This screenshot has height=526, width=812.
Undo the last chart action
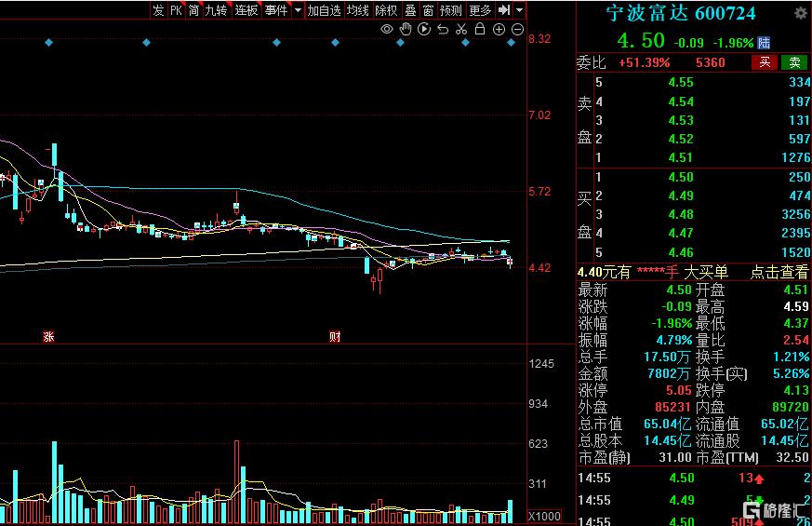point(443,30)
